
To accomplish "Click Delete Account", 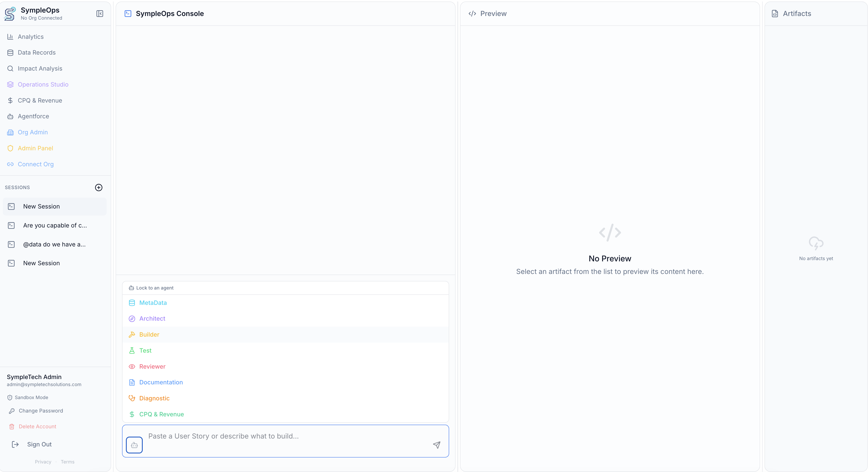I will tap(37, 427).
